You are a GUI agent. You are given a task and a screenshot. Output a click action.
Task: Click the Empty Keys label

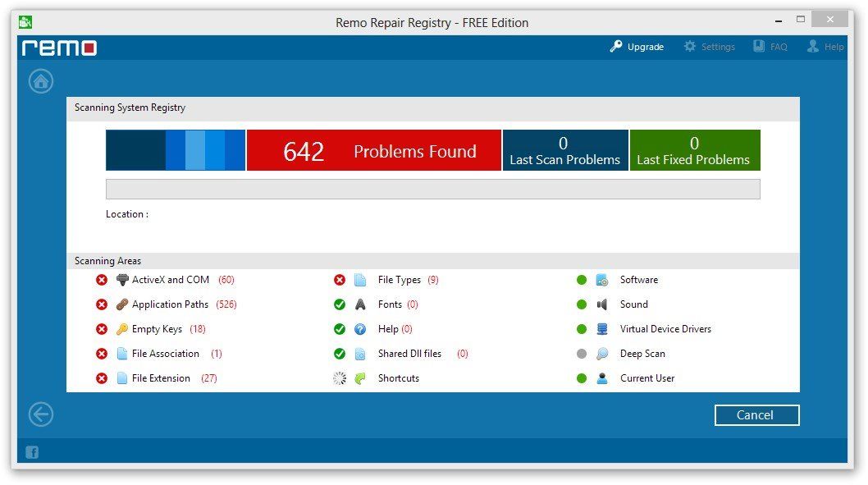click(157, 329)
